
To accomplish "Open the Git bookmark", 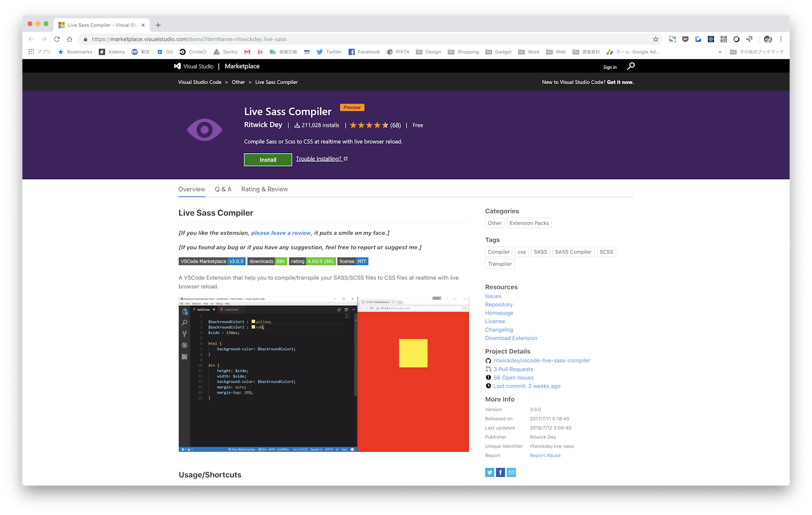I will point(165,52).
